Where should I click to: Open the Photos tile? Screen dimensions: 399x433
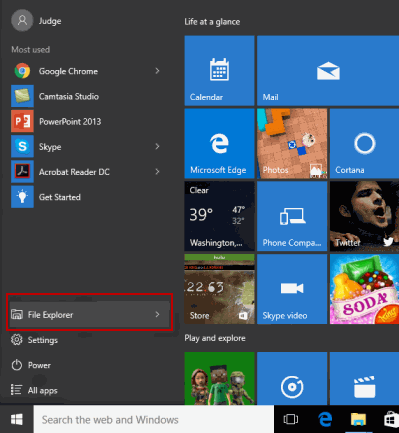tap(292, 143)
